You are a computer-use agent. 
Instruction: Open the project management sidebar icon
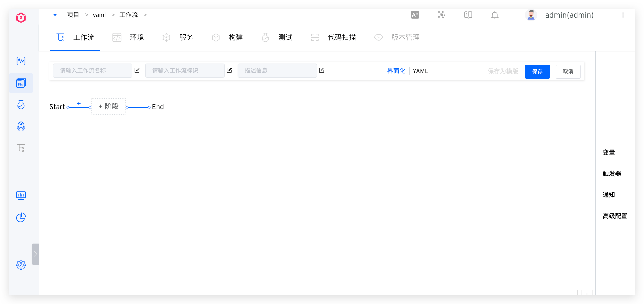point(21,83)
